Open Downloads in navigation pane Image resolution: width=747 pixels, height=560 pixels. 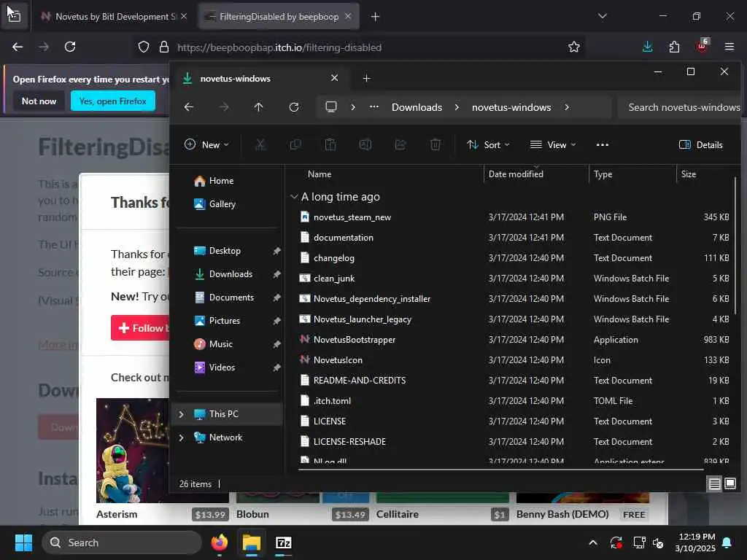(x=231, y=274)
